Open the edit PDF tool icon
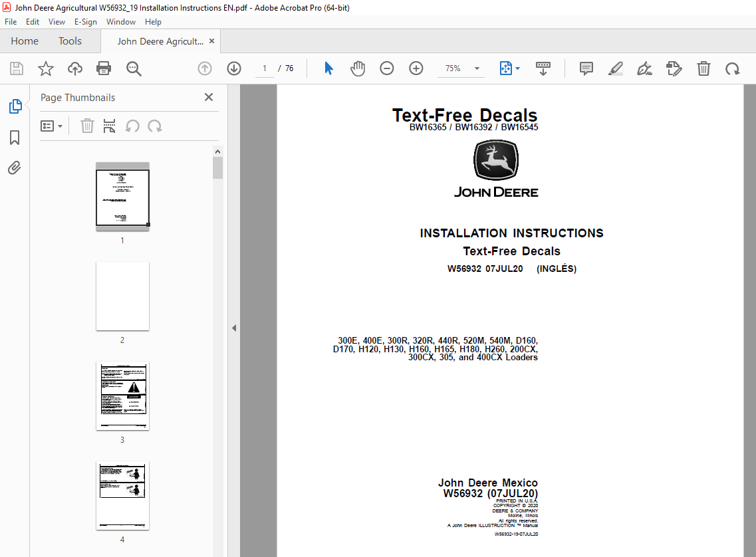Screen dimensions: 756x557 674,68
